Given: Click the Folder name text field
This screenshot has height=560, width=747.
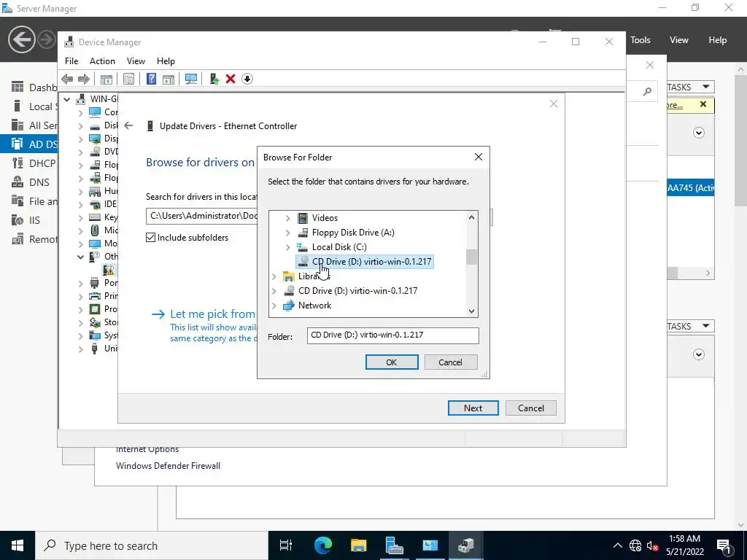Looking at the screenshot, I should (393, 335).
